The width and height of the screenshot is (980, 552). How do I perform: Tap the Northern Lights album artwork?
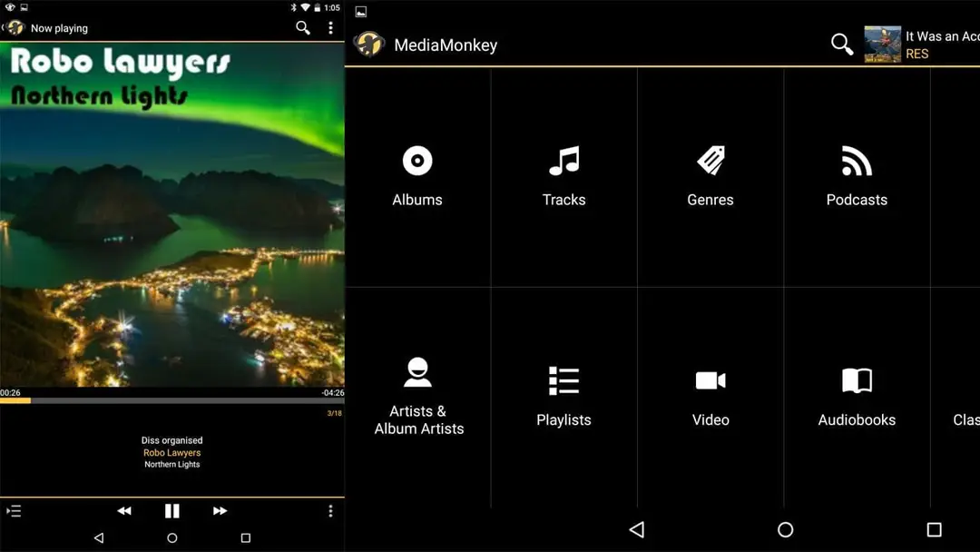point(171,214)
